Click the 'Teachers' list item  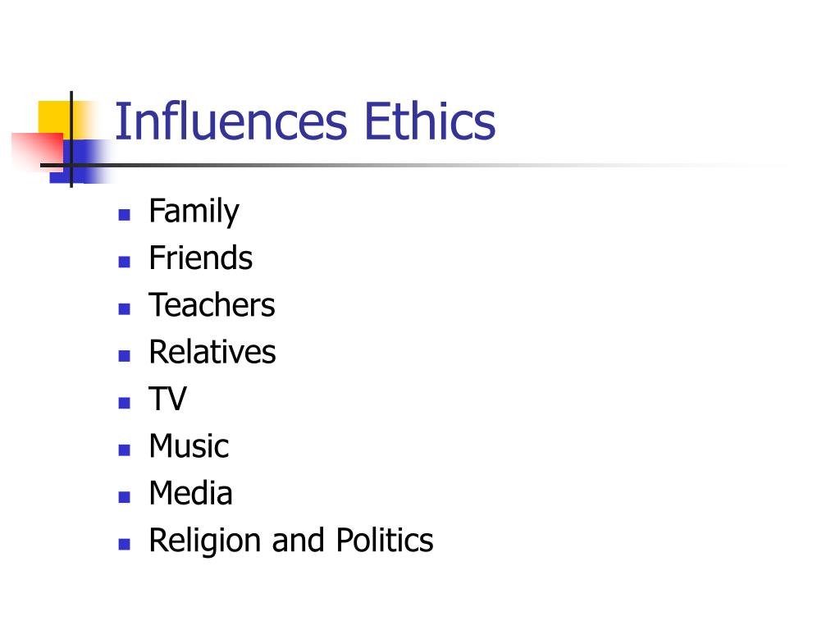[212, 305]
